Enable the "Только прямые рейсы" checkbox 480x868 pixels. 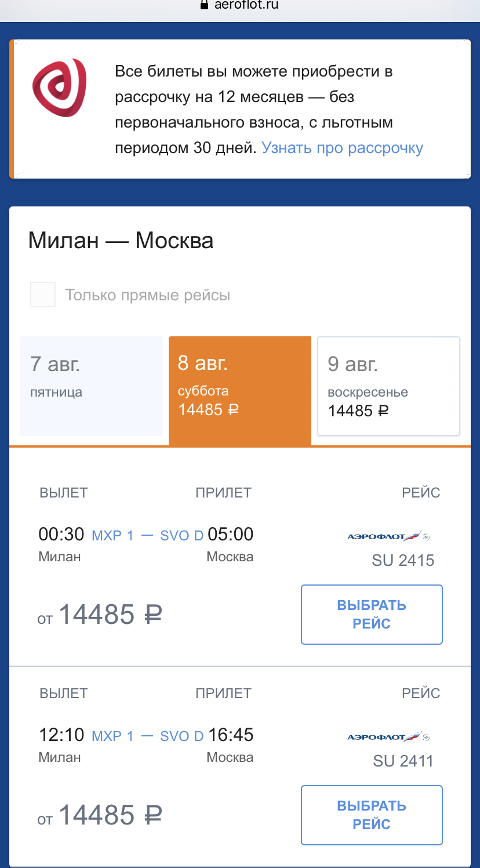click(x=43, y=295)
